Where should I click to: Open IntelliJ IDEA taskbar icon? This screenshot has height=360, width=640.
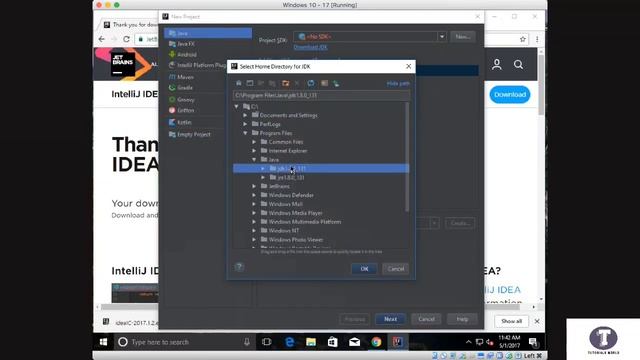click(398, 342)
